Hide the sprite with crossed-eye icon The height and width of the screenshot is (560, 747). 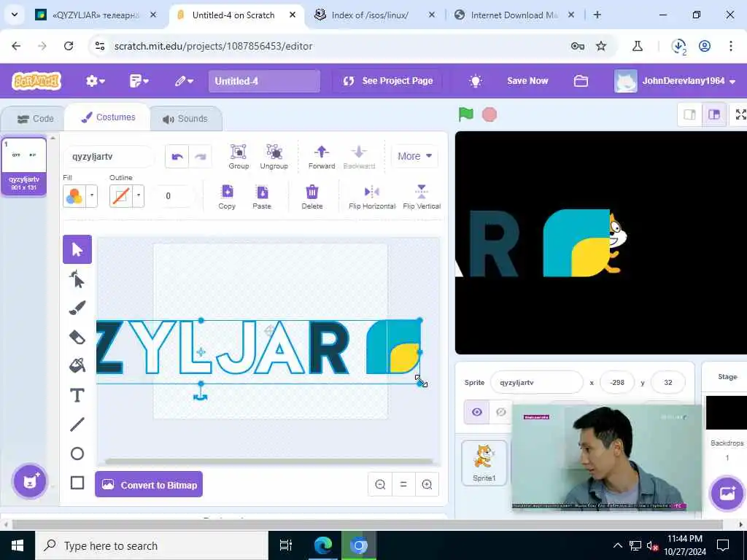[x=500, y=412]
